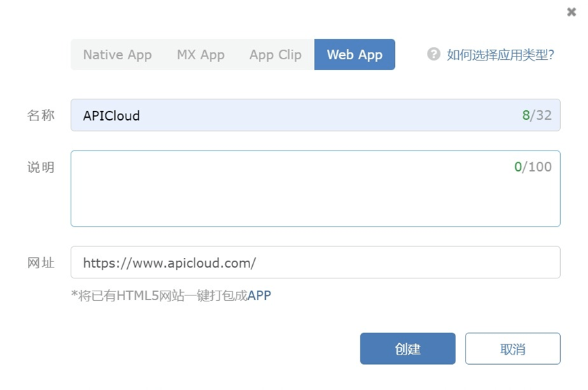Switch to the MX App tab
588x390 pixels.
[x=201, y=54]
